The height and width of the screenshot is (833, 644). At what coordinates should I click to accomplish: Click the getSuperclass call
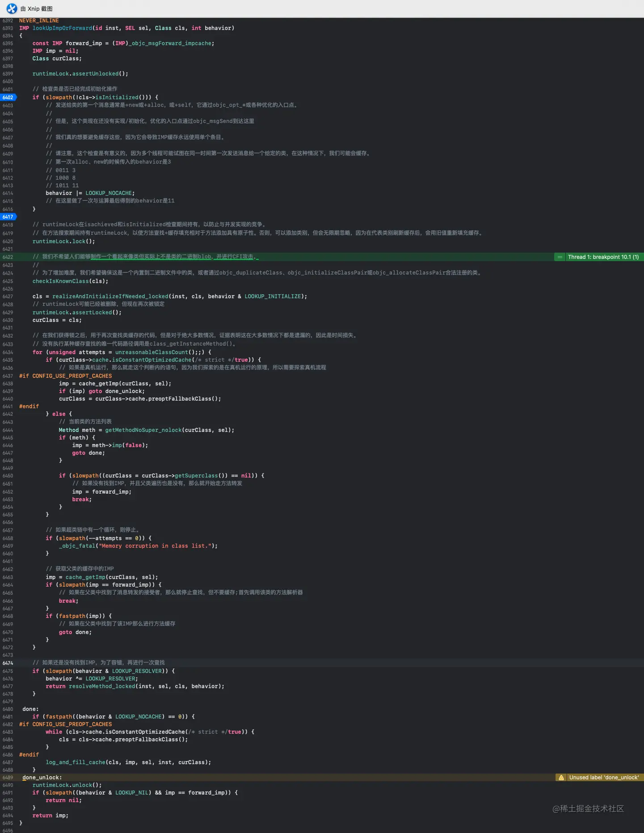[196, 476]
